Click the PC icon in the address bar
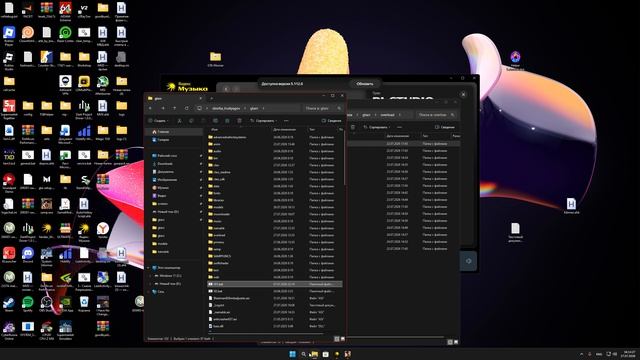Screen dimensions: 640x360 [199, 108]
